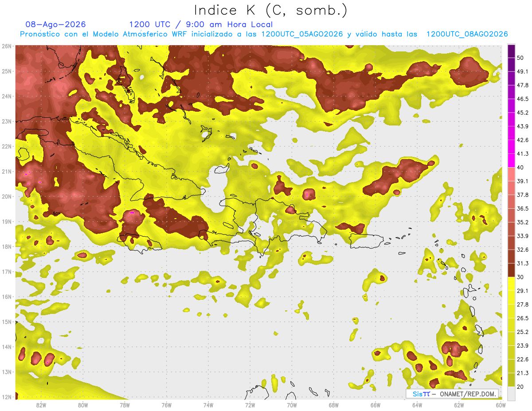The height and width of the screenshot is (411, 532).
Task: Click the '20N' latitude label
Action: (x=7, y=196)
